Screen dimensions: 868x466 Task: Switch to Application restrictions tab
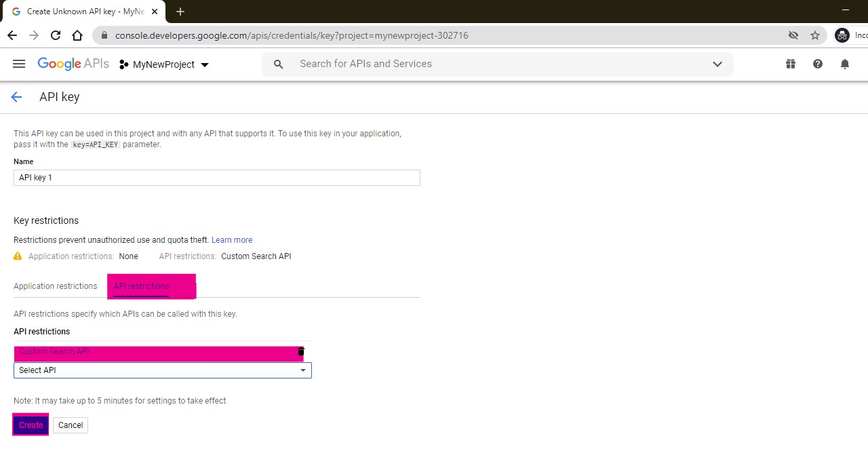click(x=56, y=286)
